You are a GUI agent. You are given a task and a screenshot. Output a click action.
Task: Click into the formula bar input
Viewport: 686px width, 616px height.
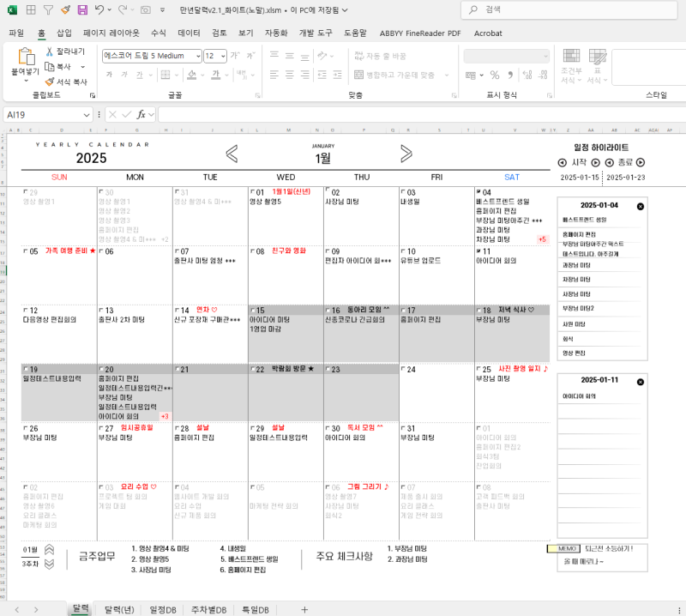(x=422, y=115)
